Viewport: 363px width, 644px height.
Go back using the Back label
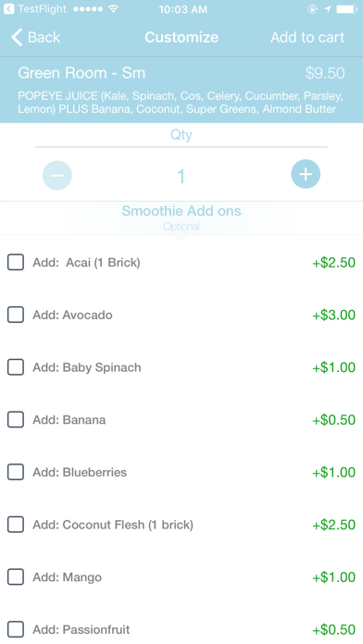pos(44,37)
